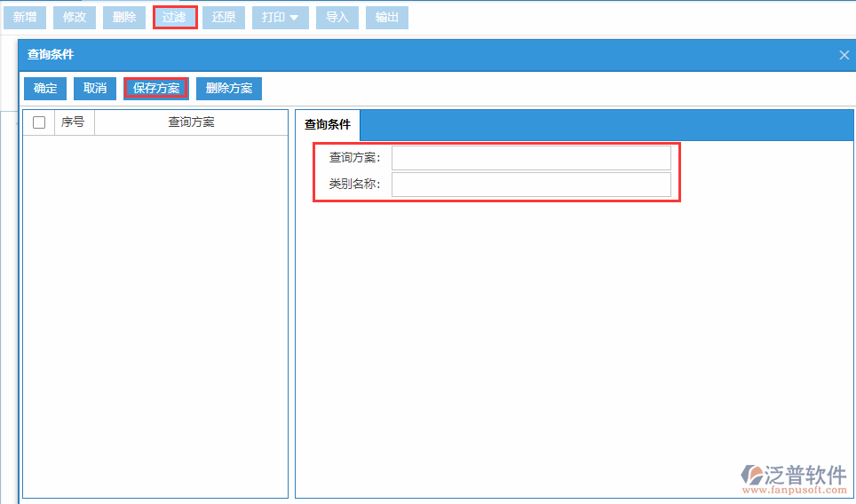Confirm with the 确定 button
856x504 pixels.
click(x=45, y=89)
